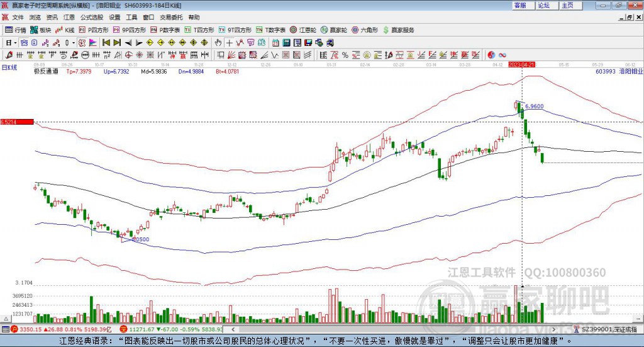This screenshot has width=644, height=347.
Task: Click the horizontal scrollbar left arrow
Action: pos(233,329)
